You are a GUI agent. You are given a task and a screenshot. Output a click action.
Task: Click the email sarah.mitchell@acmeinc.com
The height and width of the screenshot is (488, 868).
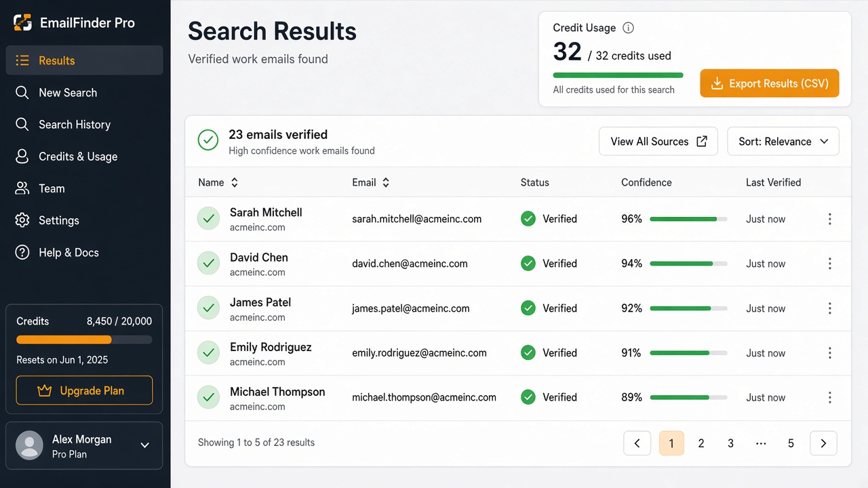click(417, 219)
